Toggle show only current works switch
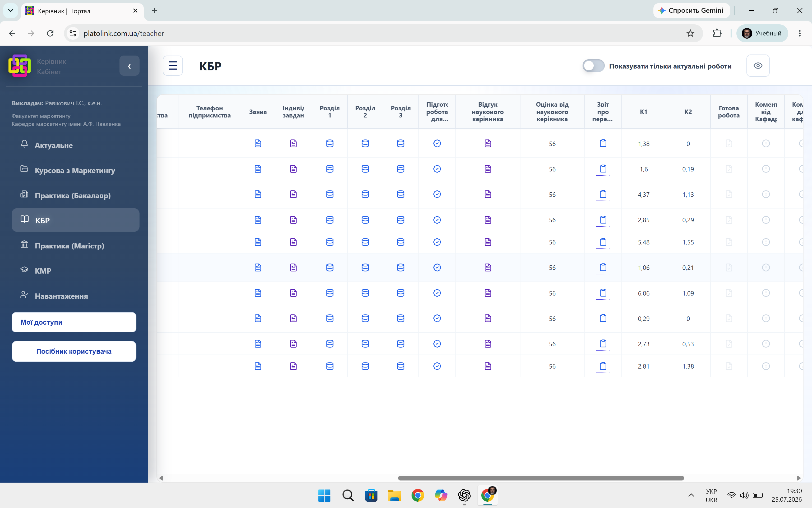812x508 pixels. tap(593, 66)
